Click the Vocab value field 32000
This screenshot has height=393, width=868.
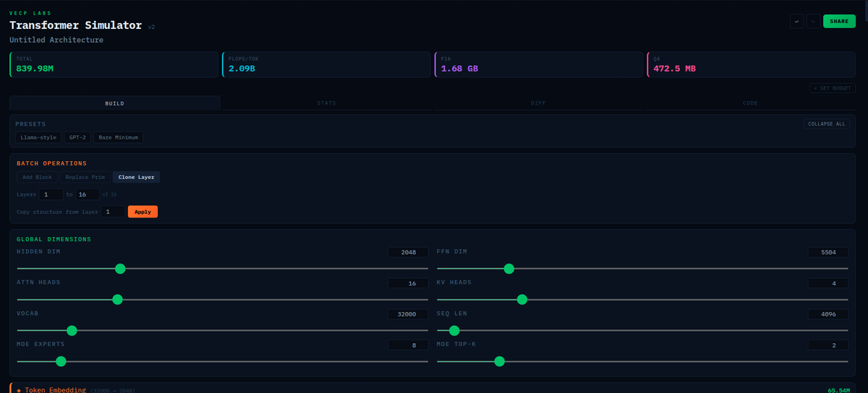pos(408,314)
